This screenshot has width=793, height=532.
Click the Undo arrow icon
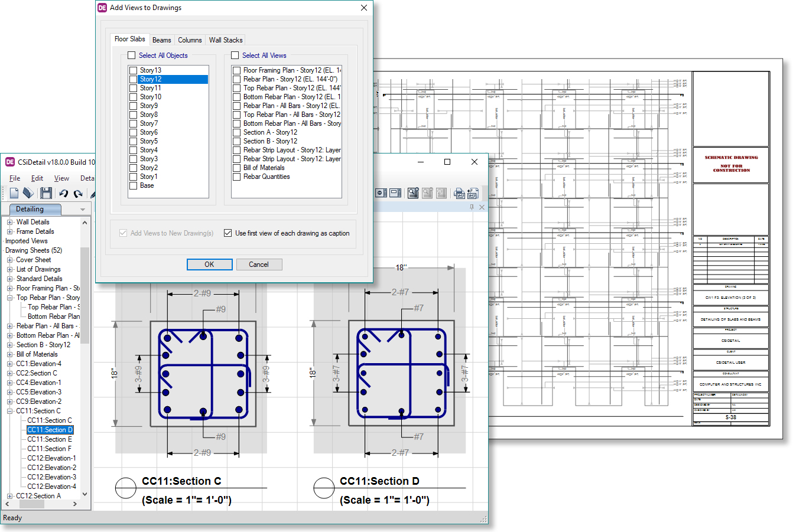[63, 193]
